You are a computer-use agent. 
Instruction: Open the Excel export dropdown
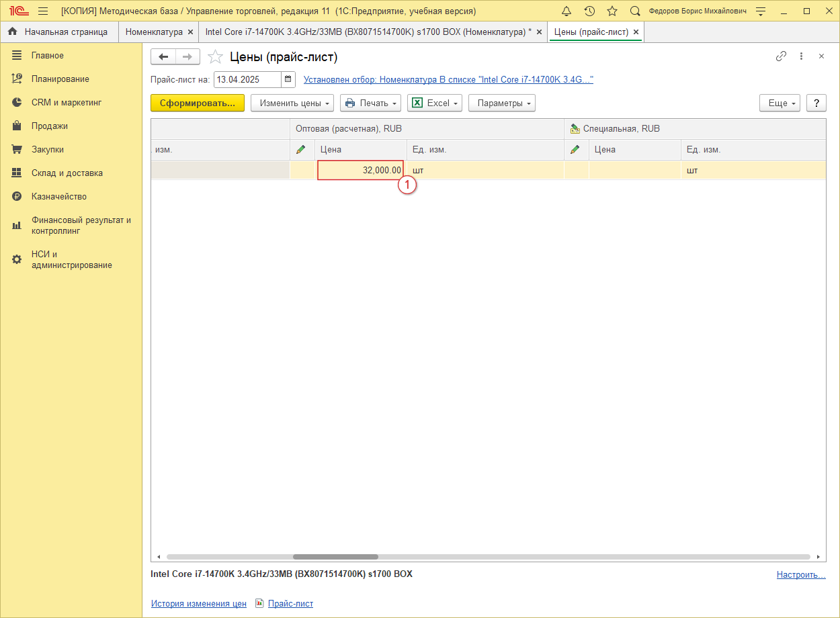click(x=435, y=103)
